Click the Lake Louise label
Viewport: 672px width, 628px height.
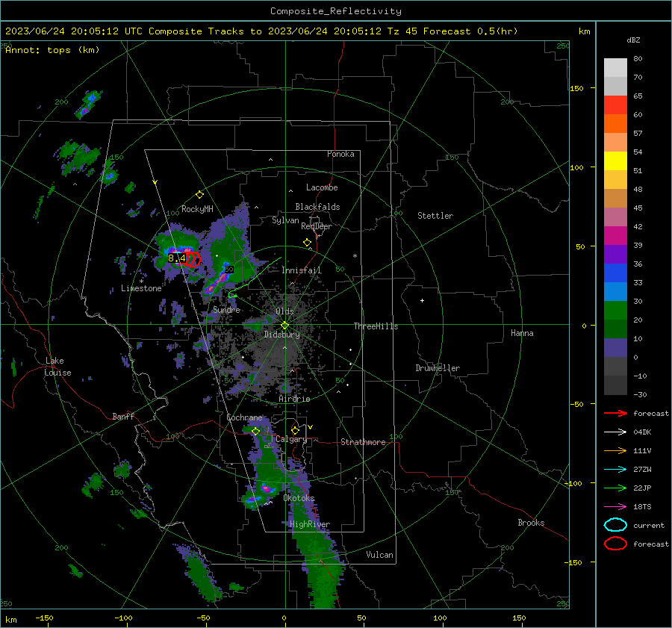point(57,367)
